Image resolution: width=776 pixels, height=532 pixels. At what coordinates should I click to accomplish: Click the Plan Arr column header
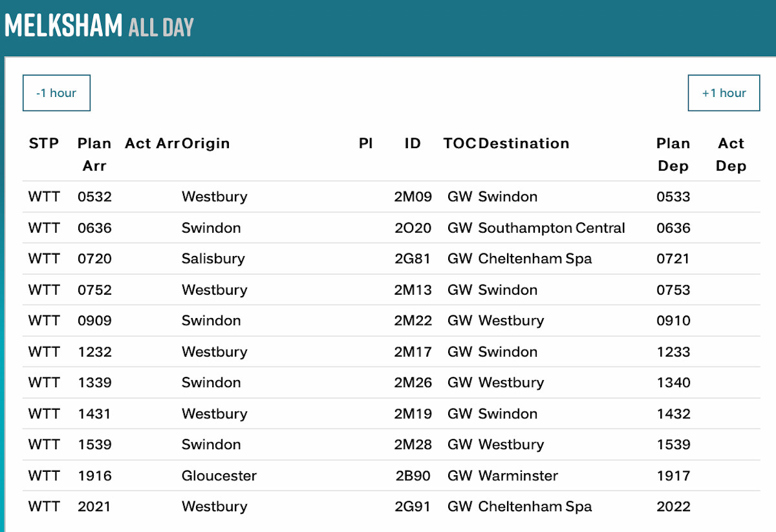[x=94, y=154]
